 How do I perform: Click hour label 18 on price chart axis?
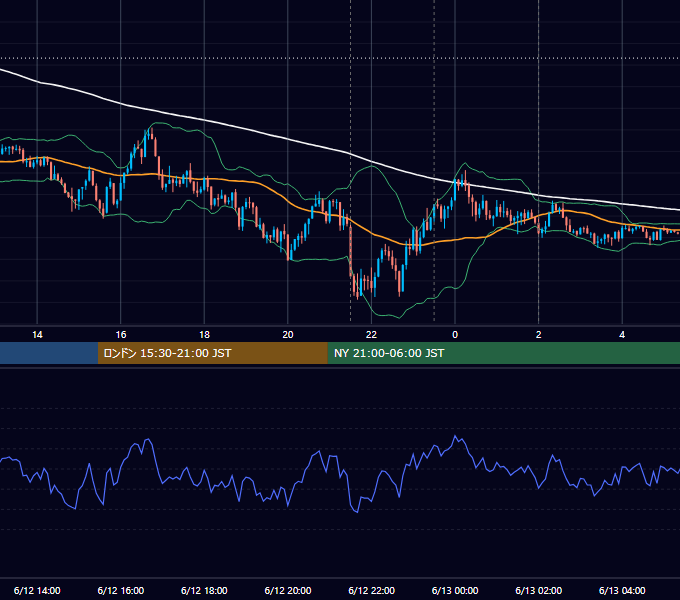point(204,335)
